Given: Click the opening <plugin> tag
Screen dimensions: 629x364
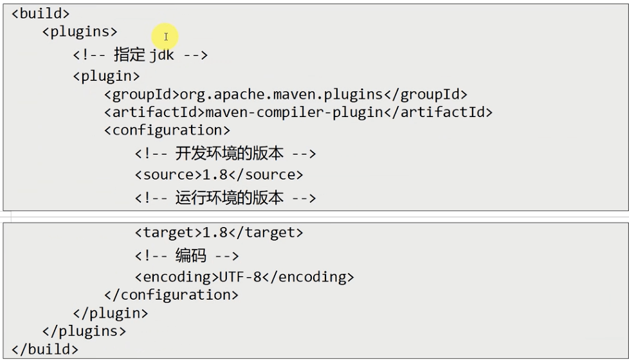Looking at the screenshot, I should (106, 77).
